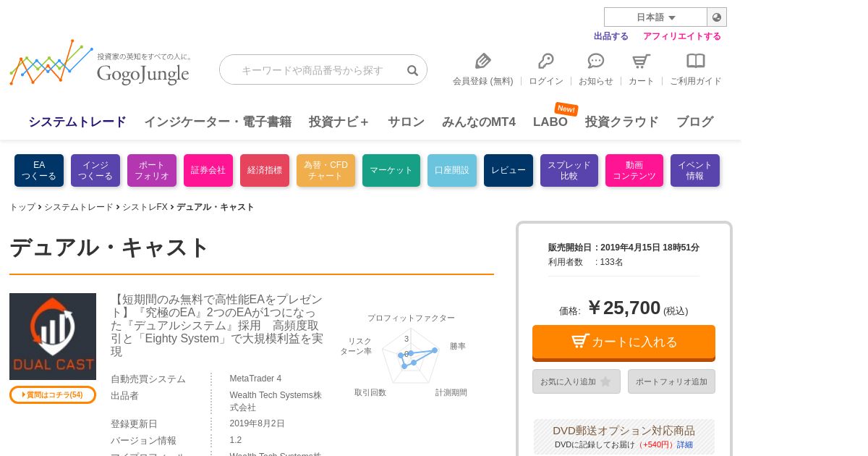Click the seller name Wealth Tech Systems株式会社
This screenshot has width=868, height=456.
(276, 401)
